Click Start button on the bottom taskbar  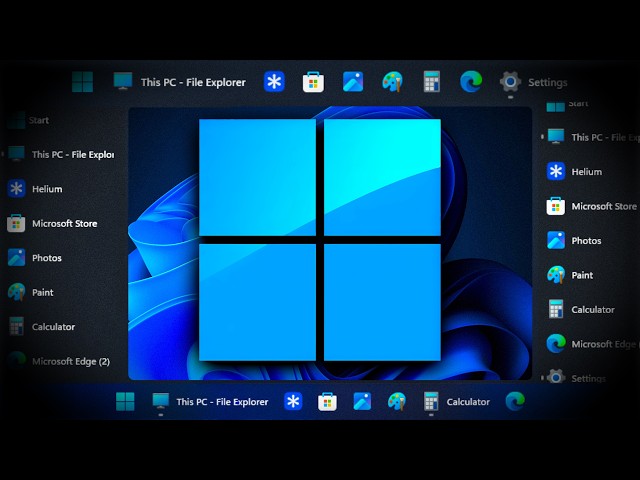[x=125, y=402]
